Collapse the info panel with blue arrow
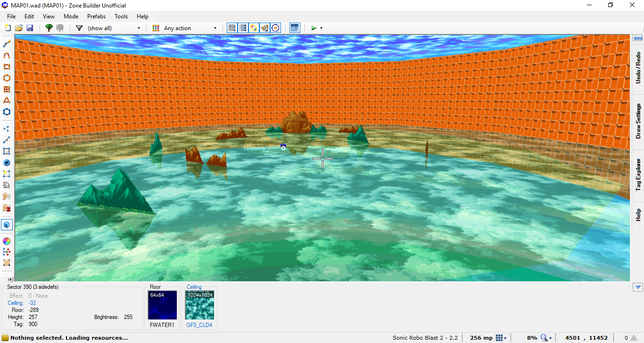Viewport: 644px width, 343px height. pos(638,287)
